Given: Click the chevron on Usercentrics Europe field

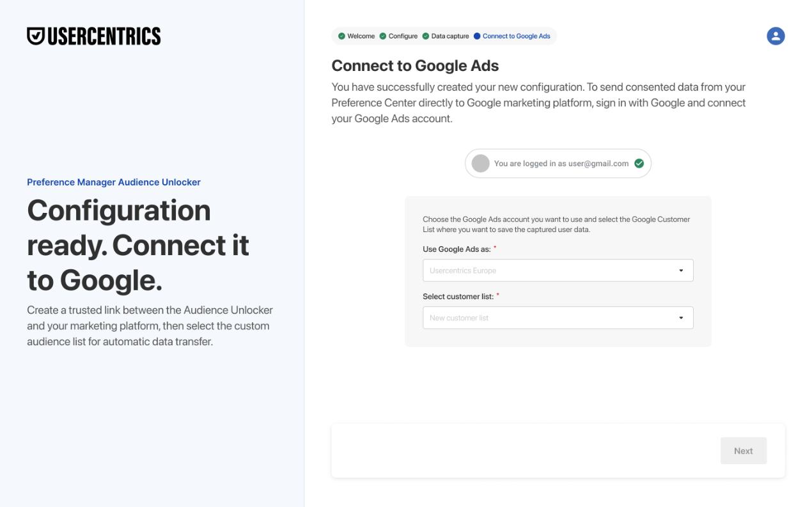Looking at the screenshot, I should point(680,270).
